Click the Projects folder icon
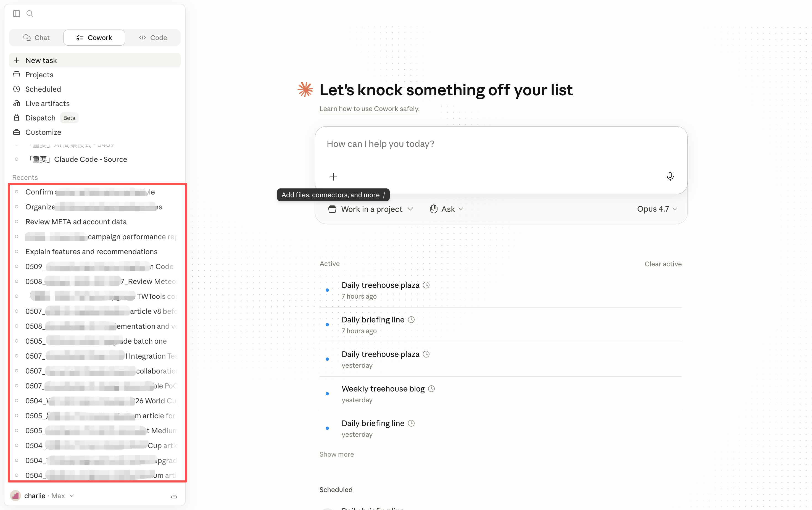 (17, 75)
